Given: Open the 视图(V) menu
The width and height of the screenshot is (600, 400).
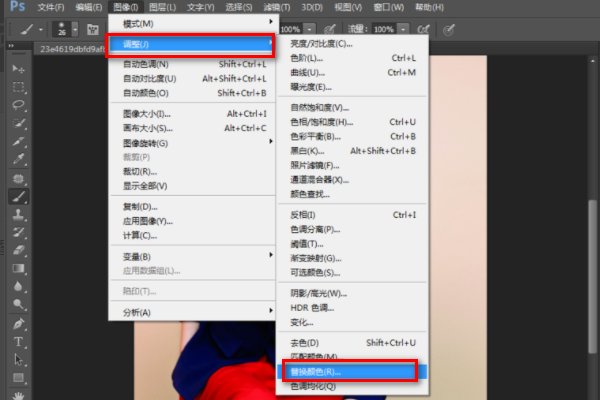Looking at the screenshot, I should click(348, 7).
